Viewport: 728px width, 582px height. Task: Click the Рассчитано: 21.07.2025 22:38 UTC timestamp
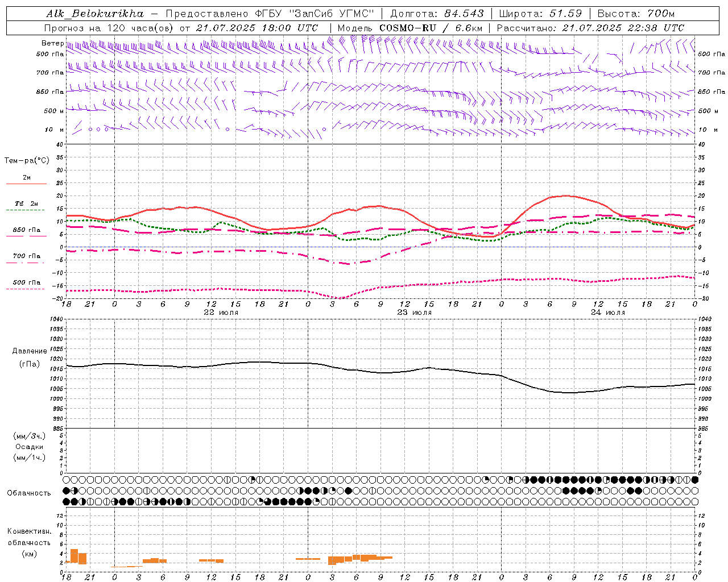tap(590, 28)
